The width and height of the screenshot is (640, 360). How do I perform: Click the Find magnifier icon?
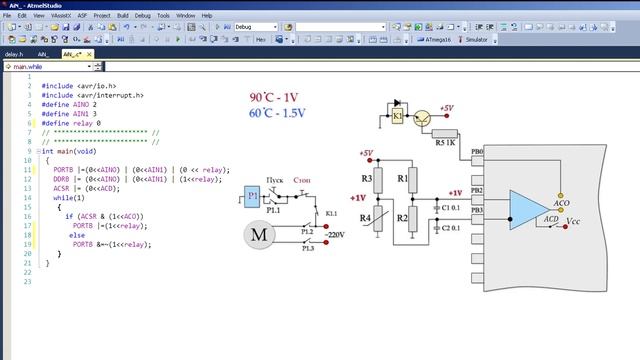[202, 27]
